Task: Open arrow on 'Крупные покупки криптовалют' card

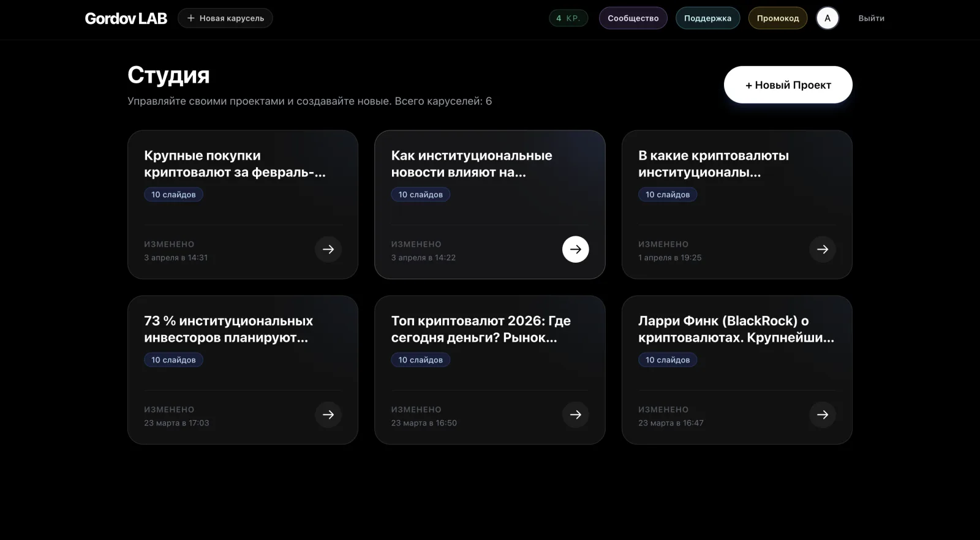Action: [328, 249]
